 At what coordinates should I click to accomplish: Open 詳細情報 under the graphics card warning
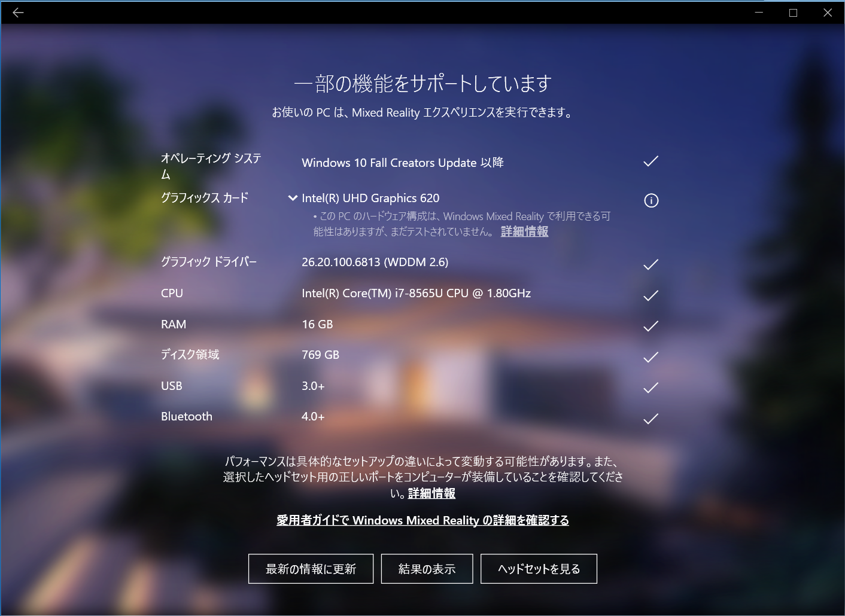click(524, 231)
